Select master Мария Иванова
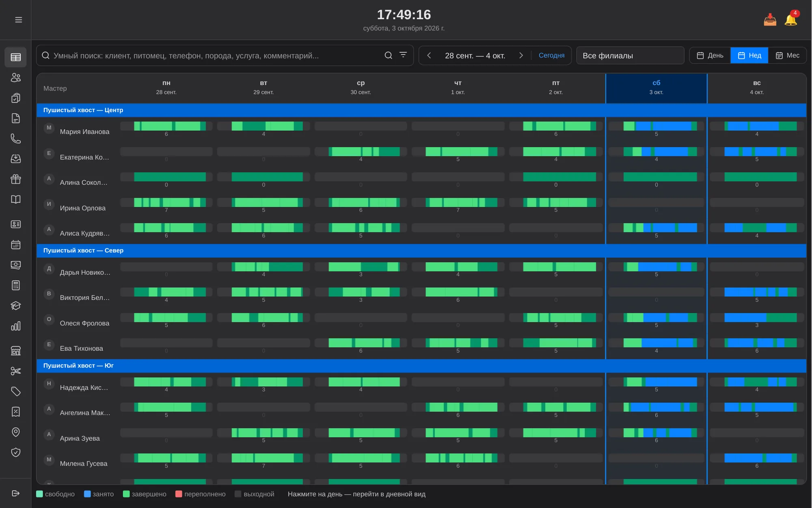Viewport: 812px width, 508px height. tap(84, 132)
